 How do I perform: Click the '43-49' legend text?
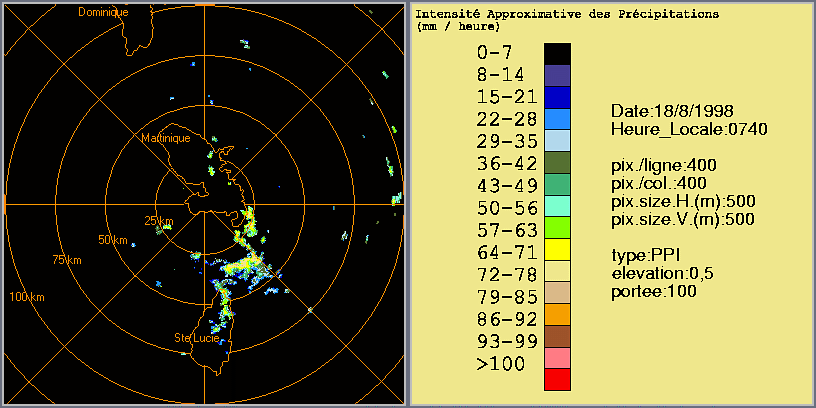click(x=506, y=186)
